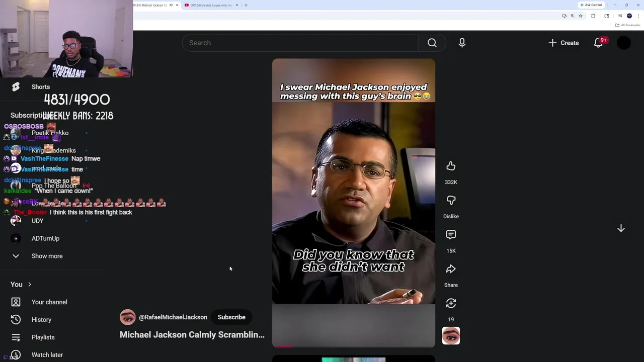Open the UDY subscription channel
The width and height of the screenshot is (644, 362).
[x=38, y=221]
